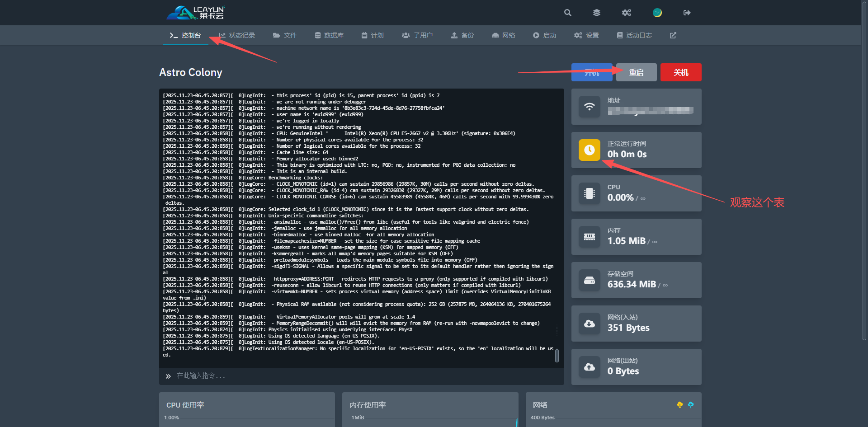This screenshot has height=427, width=868.
Task: Click the console output scrollbar handle
Action: pyautogui.click(x=557, y=356)
